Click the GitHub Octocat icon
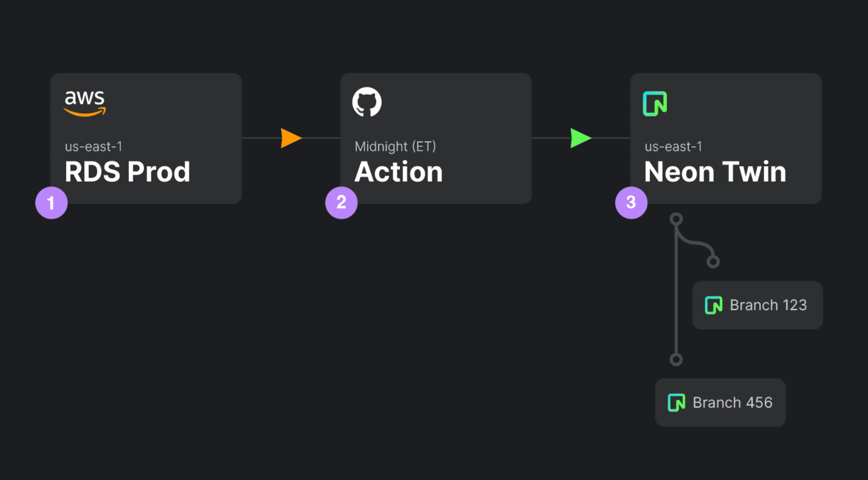Viewport: 868px width, 480px height. click(x=367, y=102)
